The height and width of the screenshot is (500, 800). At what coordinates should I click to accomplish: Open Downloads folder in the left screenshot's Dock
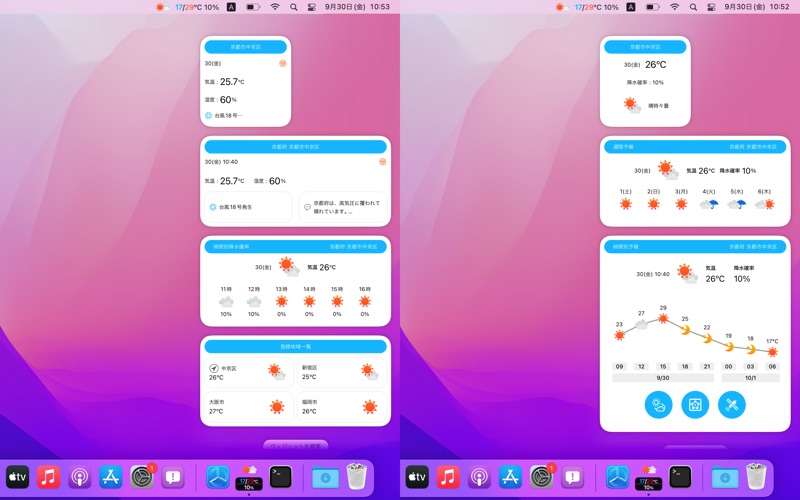click(325, 477)
